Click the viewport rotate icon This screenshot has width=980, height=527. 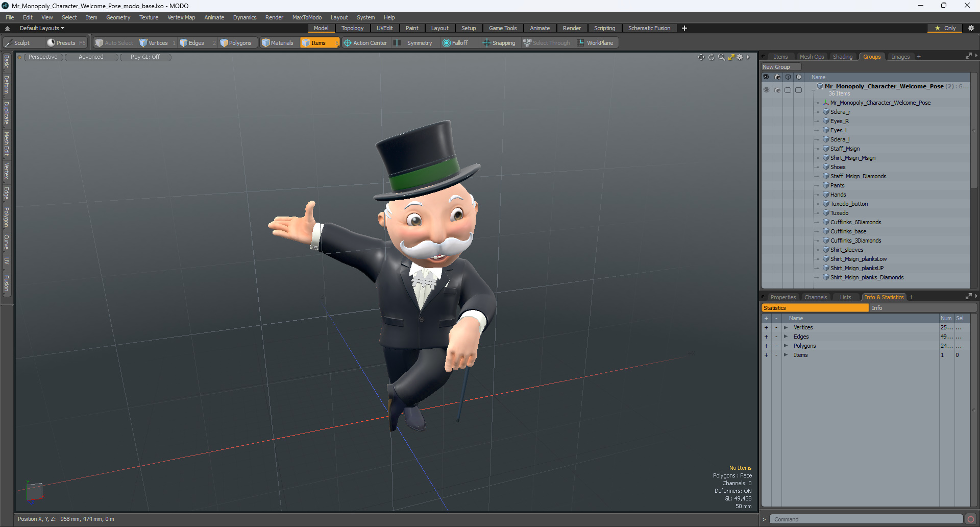coord(711,57)
